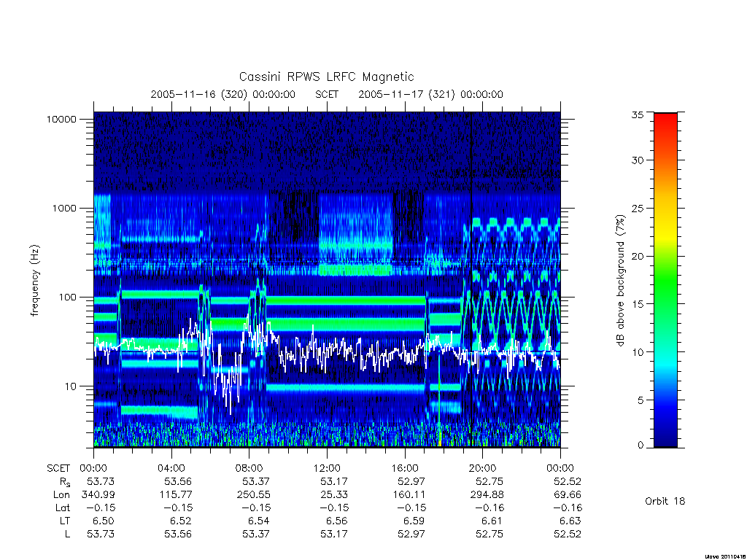Click the 12:00 time tick label
The height and width of the screenshot is (560, 747).
click(x=327, y=469)
